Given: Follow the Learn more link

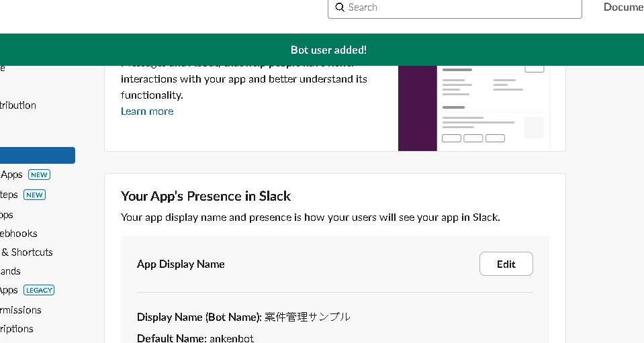Looking at the screenshot, I should pyautogui.click(x=147, y=111).
